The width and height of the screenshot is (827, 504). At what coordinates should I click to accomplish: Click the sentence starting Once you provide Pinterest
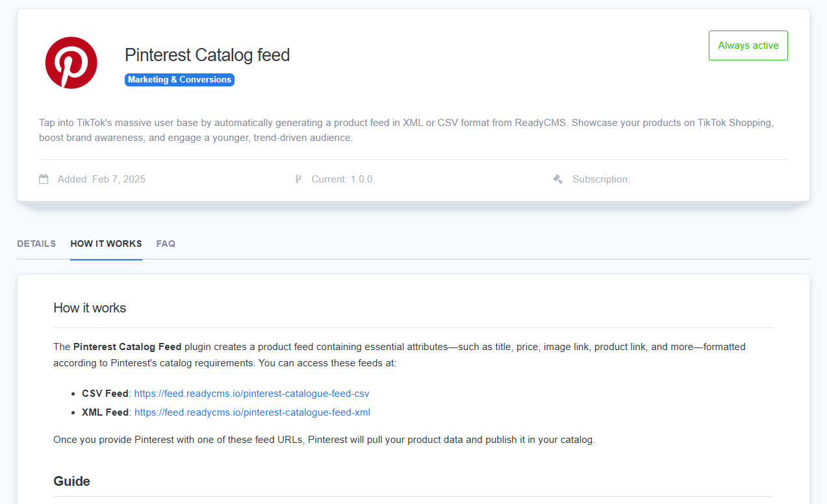click(x=324, y=440)
